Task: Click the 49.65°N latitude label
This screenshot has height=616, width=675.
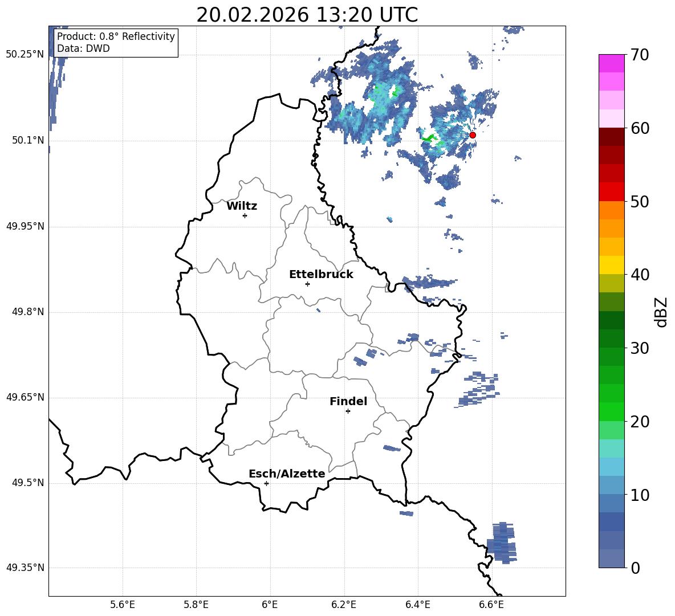Action: (x=25, y=397)
